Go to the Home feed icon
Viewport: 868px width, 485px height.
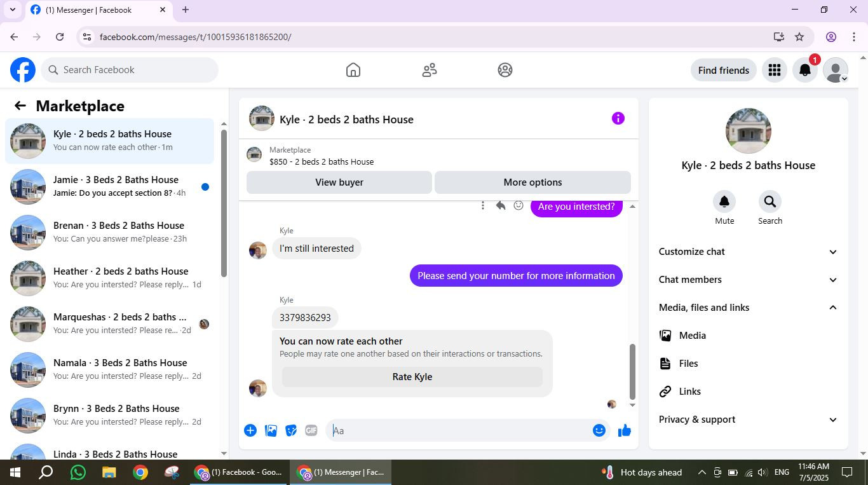coord(353,70)
